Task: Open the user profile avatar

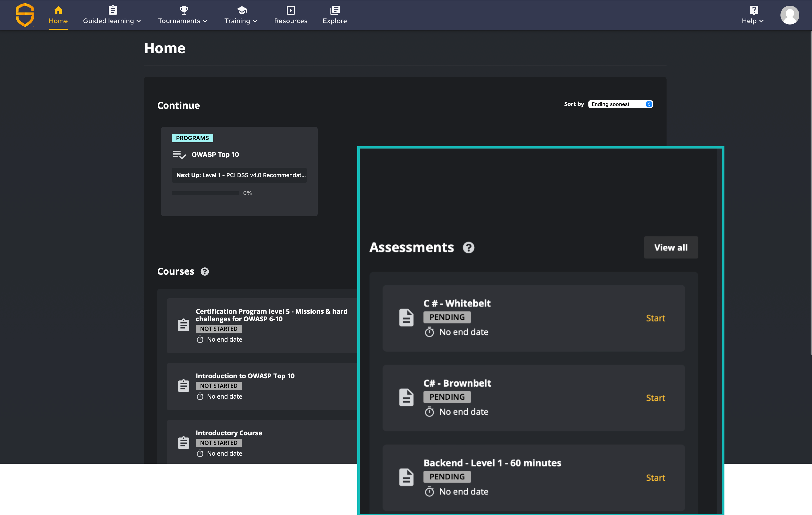Action: pos(789,15)
